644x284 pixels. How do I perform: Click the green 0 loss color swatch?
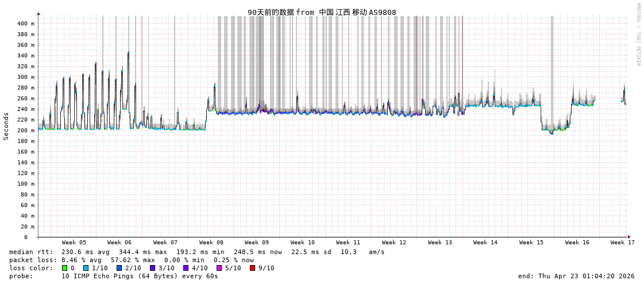click(65, 268)
